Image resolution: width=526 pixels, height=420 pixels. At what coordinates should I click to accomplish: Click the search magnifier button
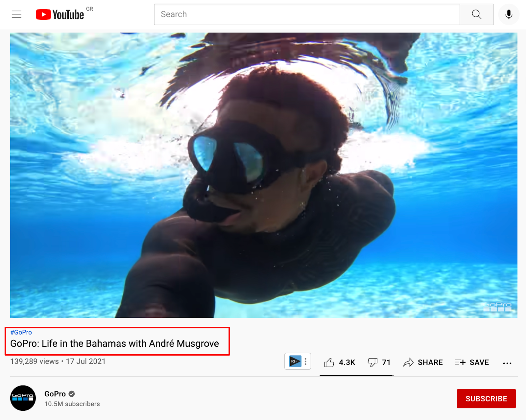pyautogui.click(x=477, y=14)
